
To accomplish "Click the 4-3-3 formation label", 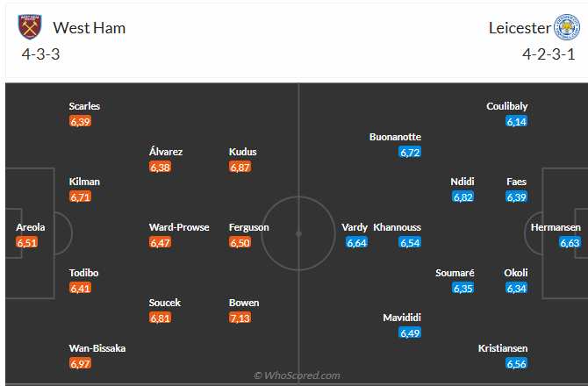I will [x=40, y=54].
